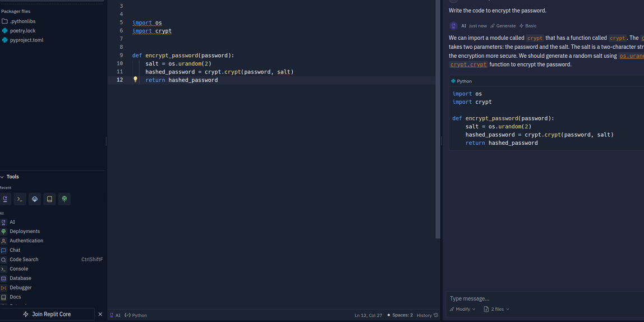Viewport: 644px width, 322px height.
Task: Follow the crypt.crypt link in AI reply
Action: point(468,65)
